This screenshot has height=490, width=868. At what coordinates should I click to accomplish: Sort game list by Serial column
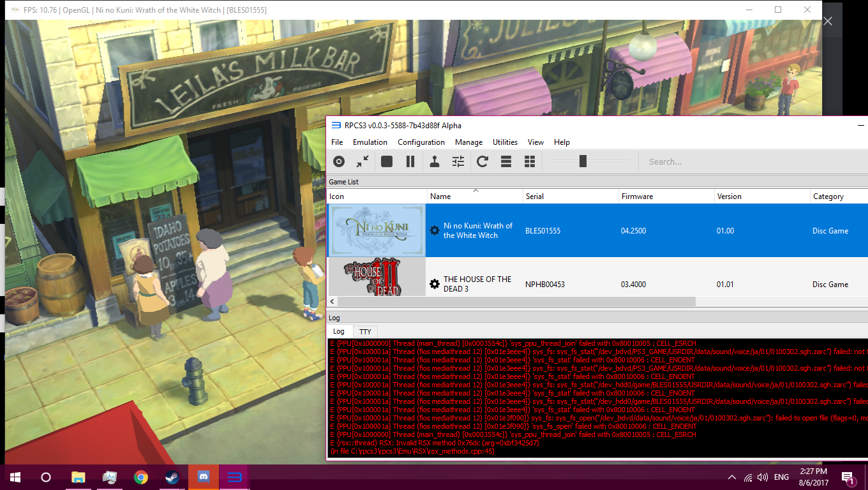pos(571,197)
